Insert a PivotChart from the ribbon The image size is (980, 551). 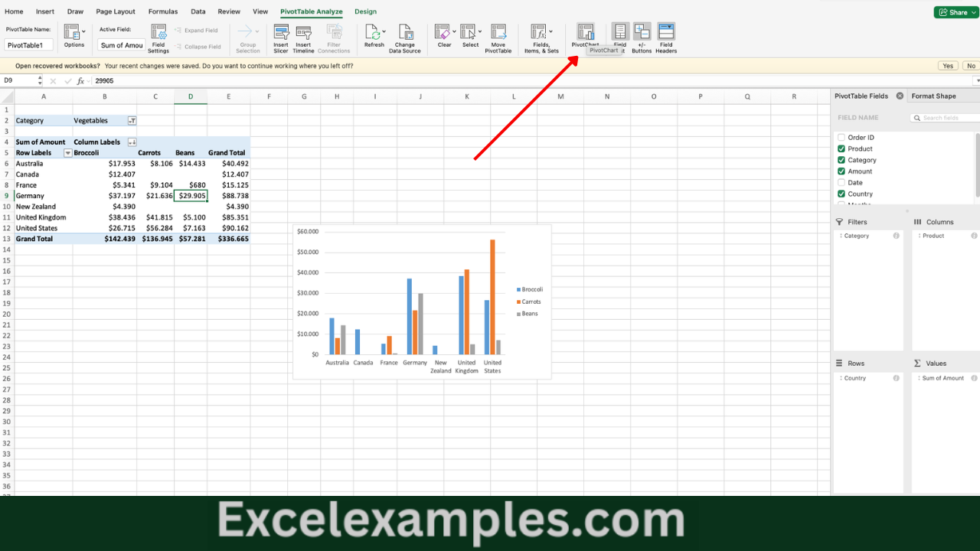585,36
